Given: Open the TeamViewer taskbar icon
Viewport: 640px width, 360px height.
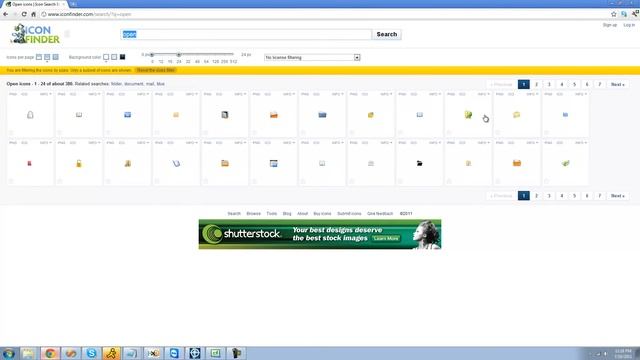Looking at the screenshot, I should [174, 353].
